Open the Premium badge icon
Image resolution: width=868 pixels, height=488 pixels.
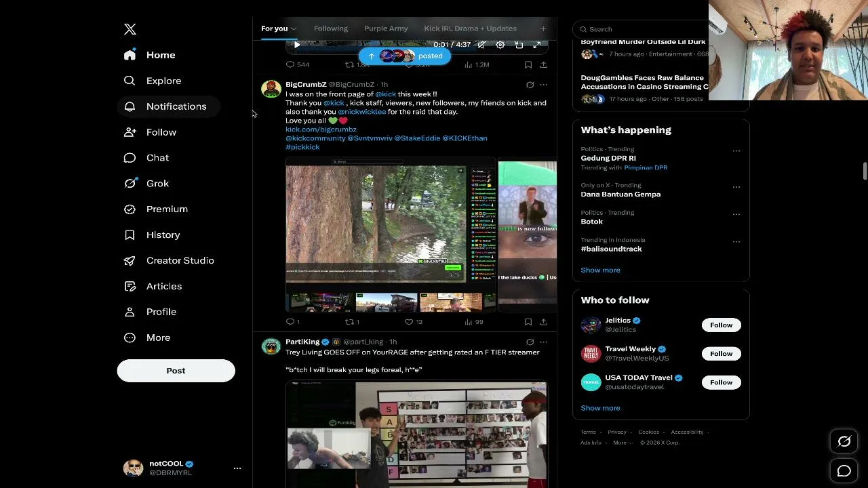(130, 209)
